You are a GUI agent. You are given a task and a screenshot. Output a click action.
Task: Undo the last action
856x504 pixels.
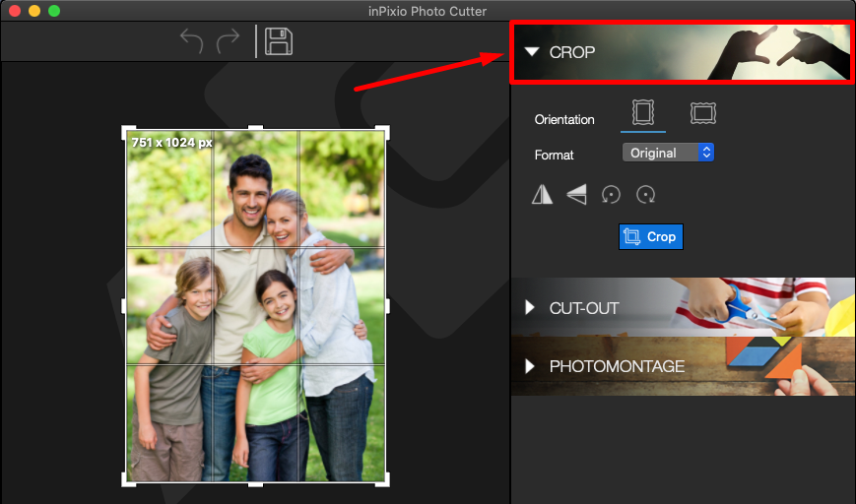click(192, 41)
